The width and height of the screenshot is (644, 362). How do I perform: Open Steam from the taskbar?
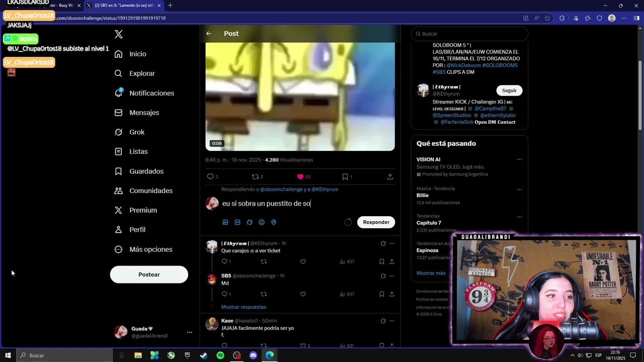pos(204,355)
